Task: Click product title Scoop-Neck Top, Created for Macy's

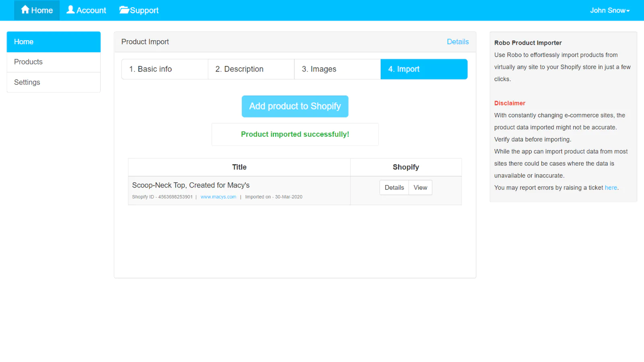Action: pos(191,185)
